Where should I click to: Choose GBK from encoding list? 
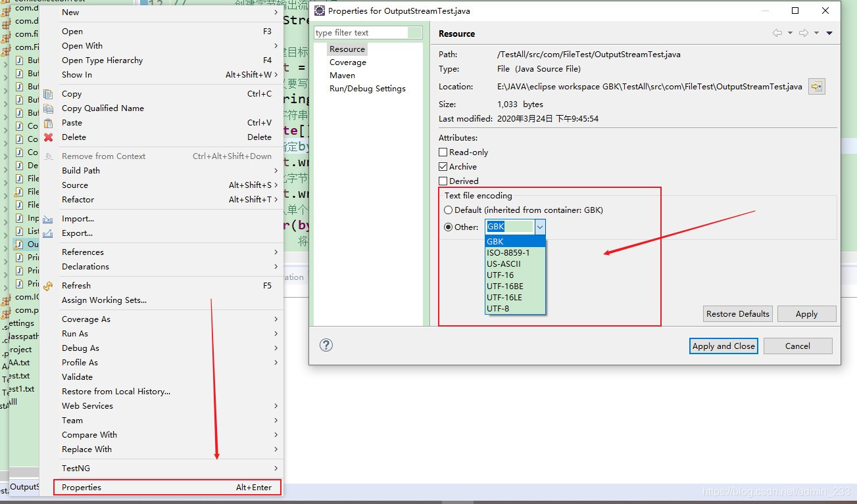tap(515, 241)
